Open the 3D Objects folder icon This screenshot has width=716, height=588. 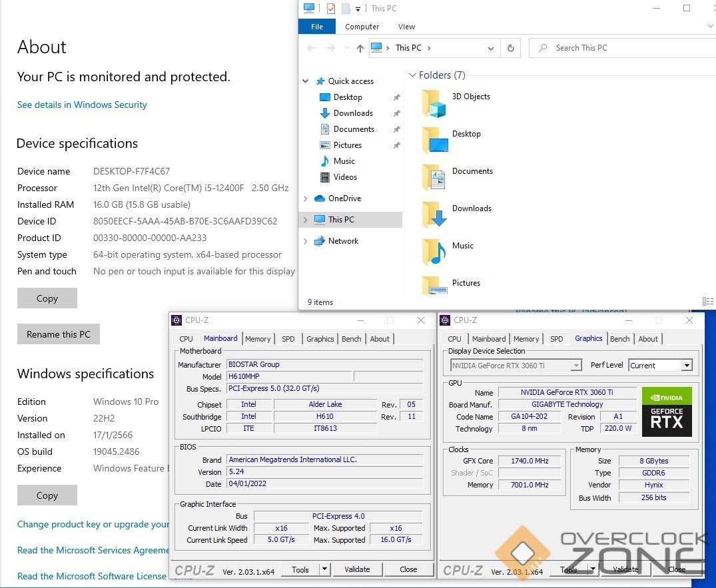click(434, 103)
